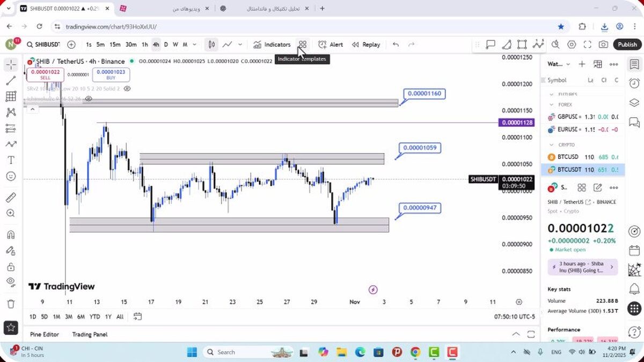Open the forecasting/position tools in left toolbar
This screenshot has width=644, height=362.
point(11,128)
